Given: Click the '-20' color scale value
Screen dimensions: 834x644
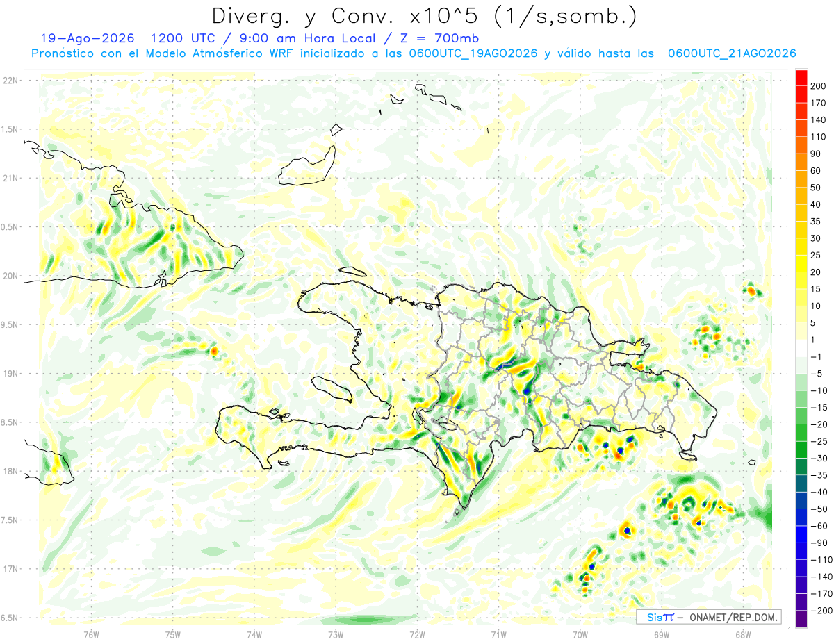Looking at the screenshot, I should click(x=819, y=424).
